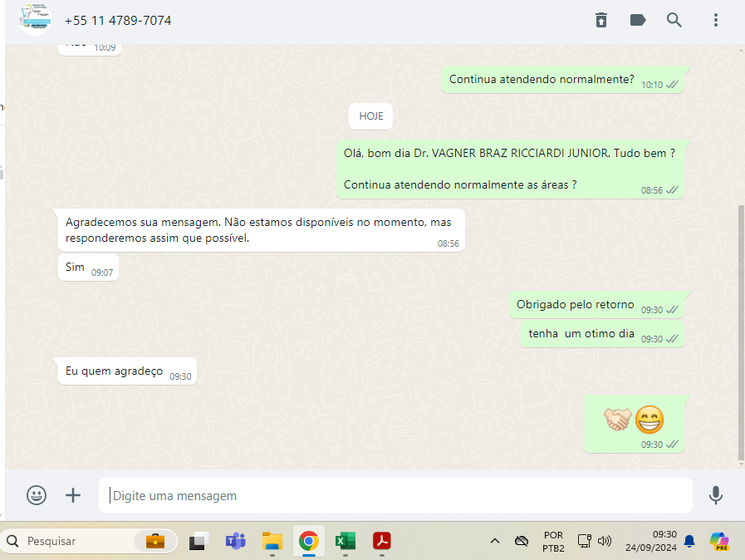Open Excel from the taskbar
This screenshot has height=560, width=745.
tap(346, 541)
